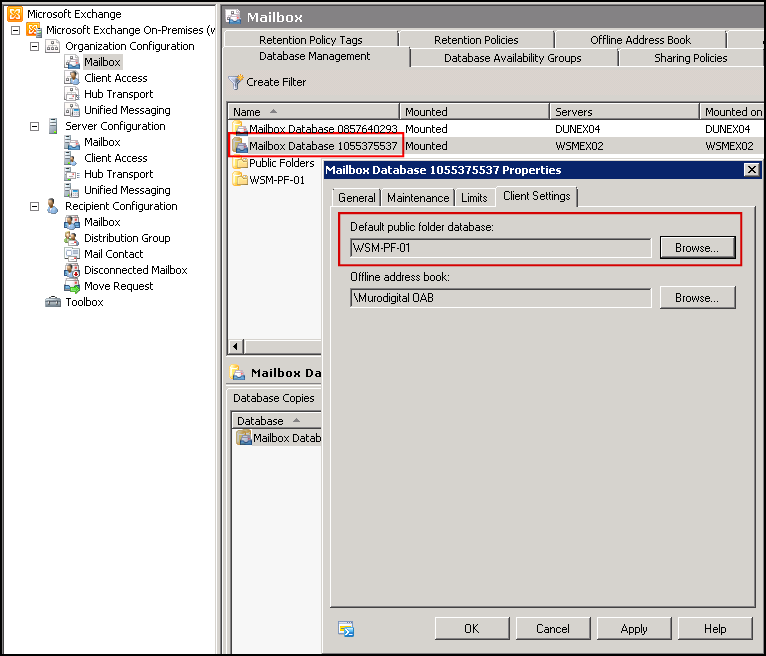Click Mounted column header
This screenshot has height=656, width=766.
pos(474,112)
